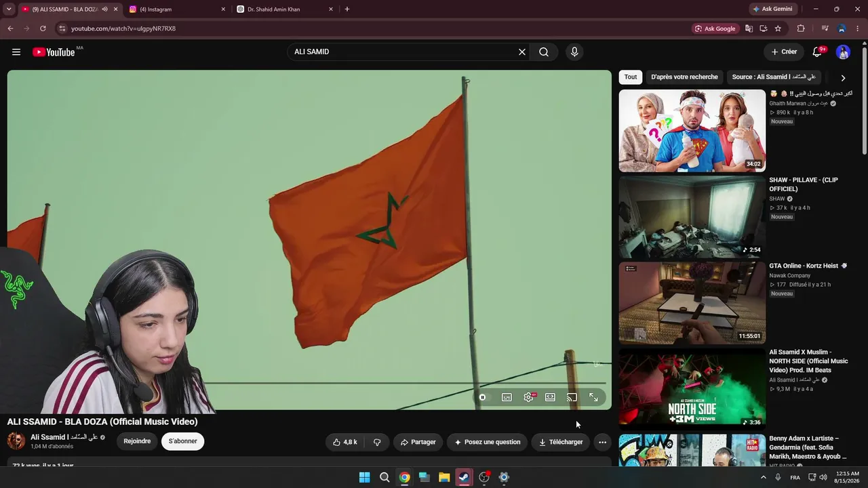Viewport: 868px width, 488px height.
Task: Open a new browser tab
Action: 347,9
